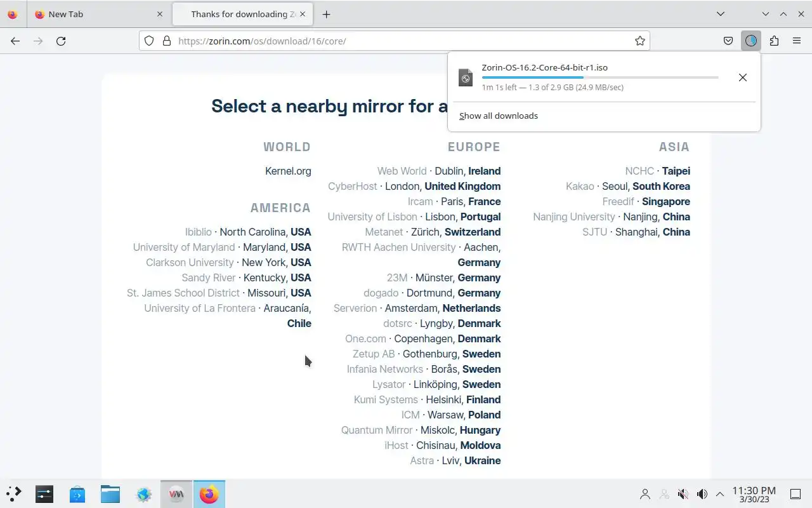View site security padlock information
Viewport: 812px width, 508px height.
click(x=167, y=41)
